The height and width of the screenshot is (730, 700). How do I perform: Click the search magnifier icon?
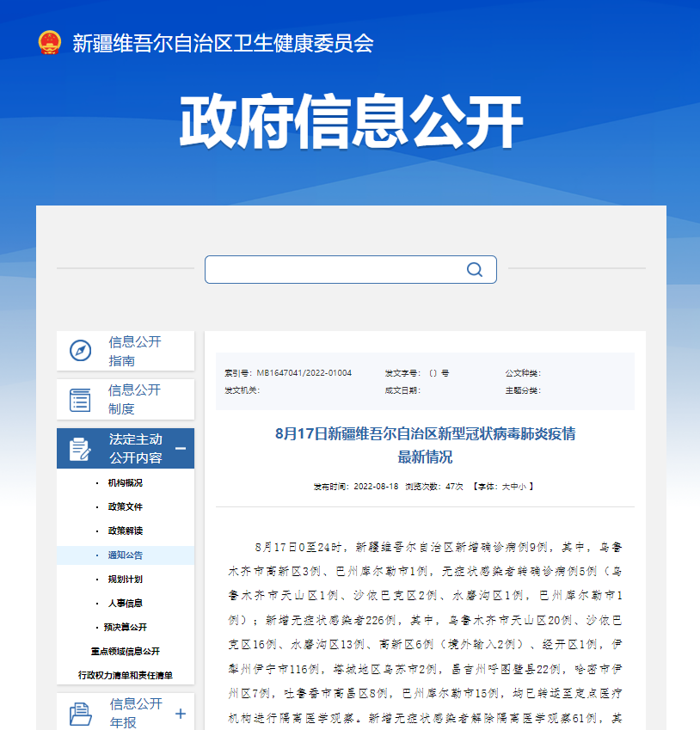click(x=474, y=270)
